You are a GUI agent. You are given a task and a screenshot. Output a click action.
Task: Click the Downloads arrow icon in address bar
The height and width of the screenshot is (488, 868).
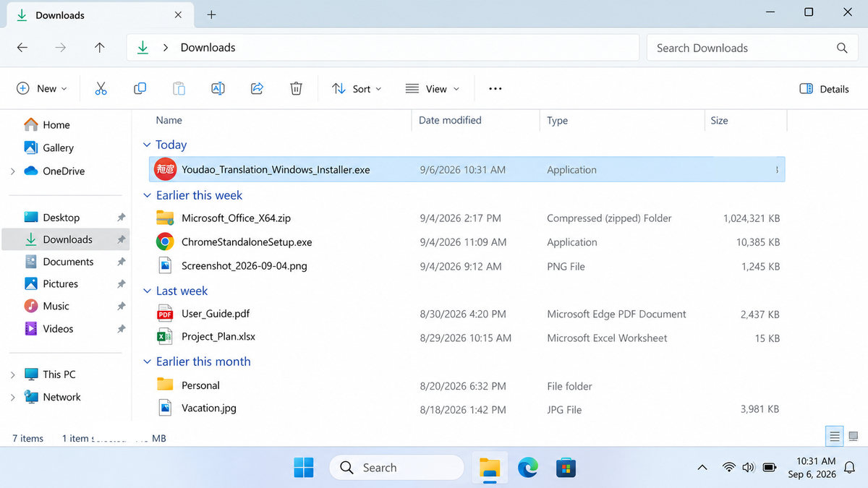pos(142,48)
